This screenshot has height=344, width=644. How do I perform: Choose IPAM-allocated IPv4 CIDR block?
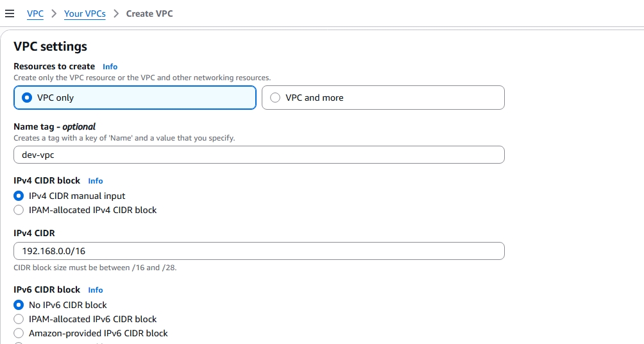coord(19,210)
